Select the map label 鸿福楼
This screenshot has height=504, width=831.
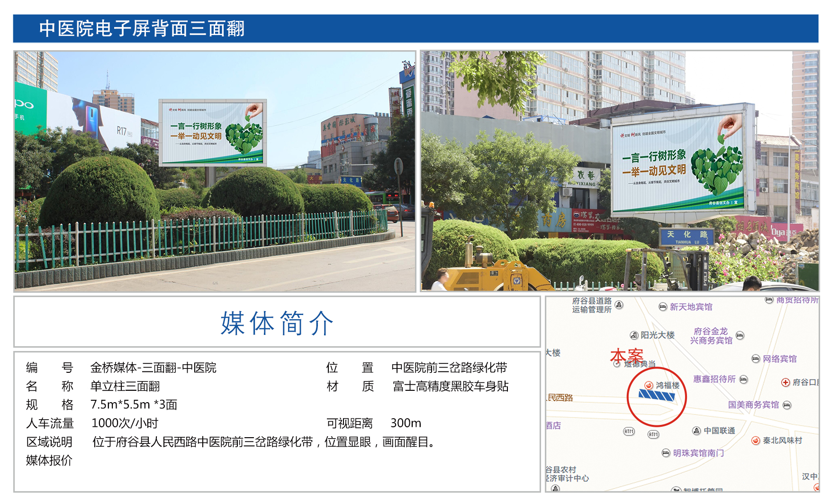coord(668,386)
